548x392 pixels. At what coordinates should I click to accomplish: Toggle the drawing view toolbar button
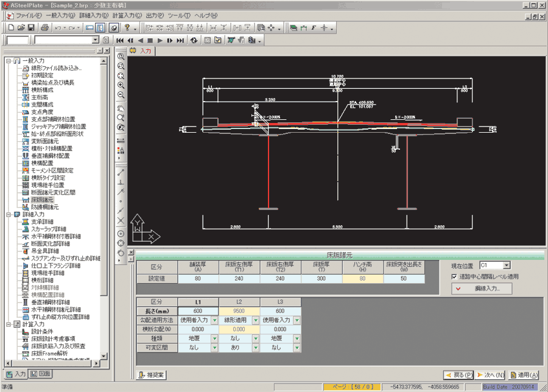pyautogui.click(x=114, y=27)
